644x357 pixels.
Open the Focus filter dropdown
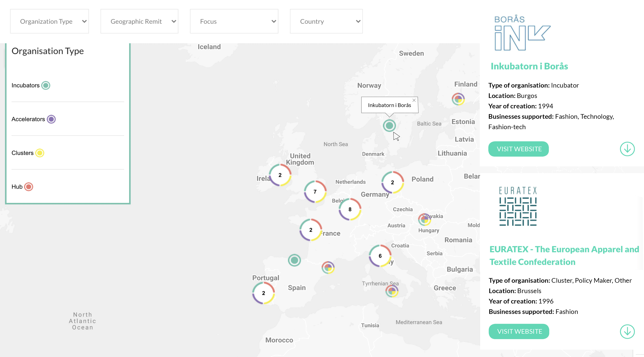coord(234,21)
